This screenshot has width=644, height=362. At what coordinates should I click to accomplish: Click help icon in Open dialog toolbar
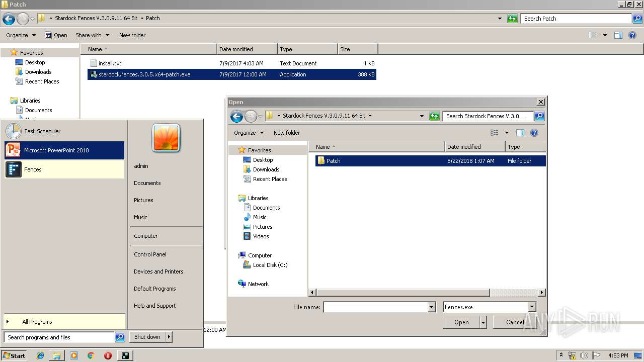pos(534,133)
